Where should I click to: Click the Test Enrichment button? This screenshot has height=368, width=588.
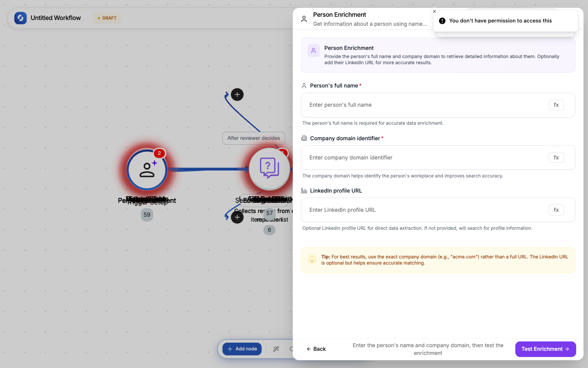pos(546,349)
